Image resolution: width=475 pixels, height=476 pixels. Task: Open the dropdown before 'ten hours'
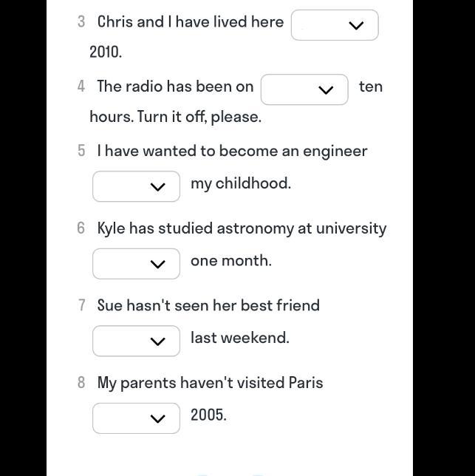pyautogui.click(x=304, y=89)
